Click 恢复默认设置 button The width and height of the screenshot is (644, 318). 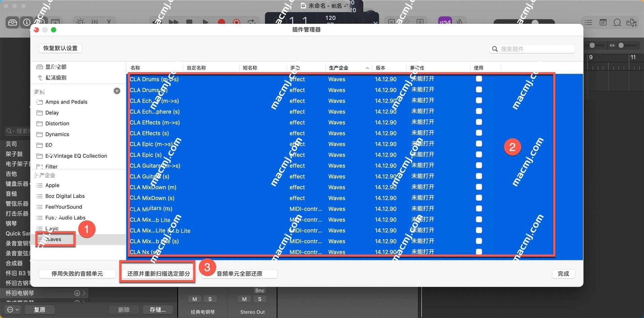point(60,48)
